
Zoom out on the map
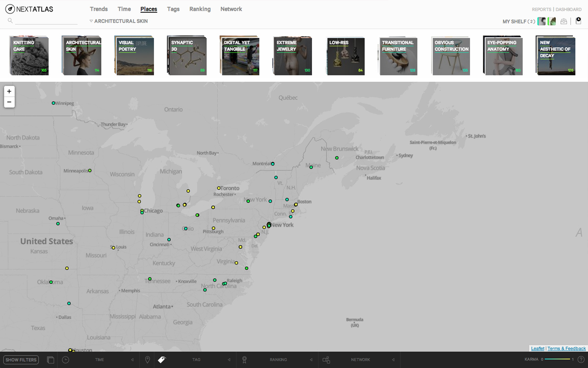(9, 102)
